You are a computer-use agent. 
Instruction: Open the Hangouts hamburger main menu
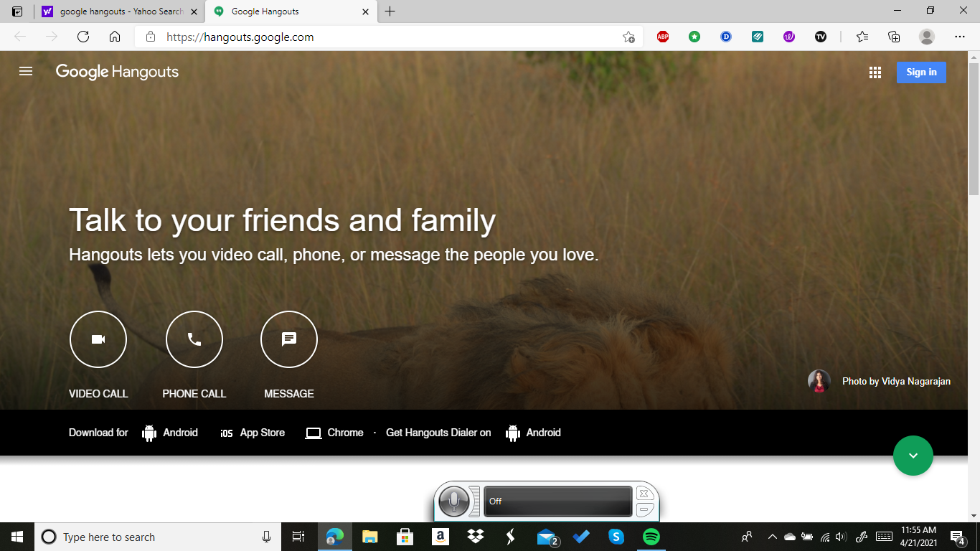[x=26, y=72]
